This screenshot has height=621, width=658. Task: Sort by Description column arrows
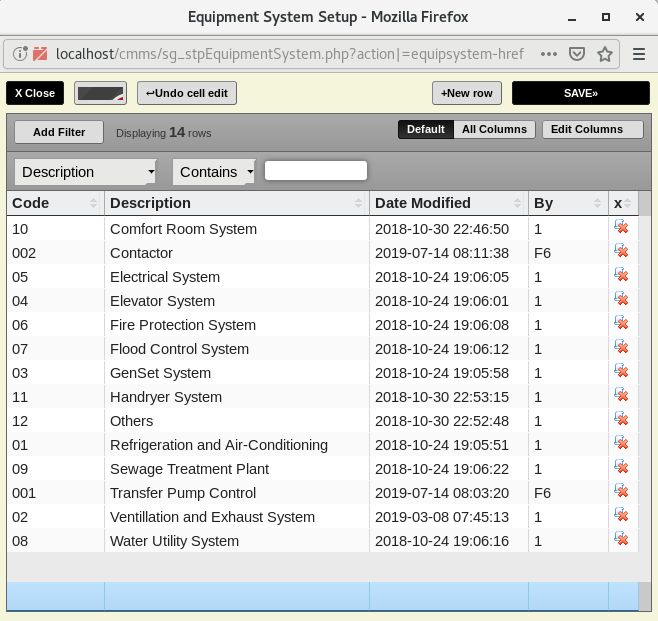[x=358, y=203]
